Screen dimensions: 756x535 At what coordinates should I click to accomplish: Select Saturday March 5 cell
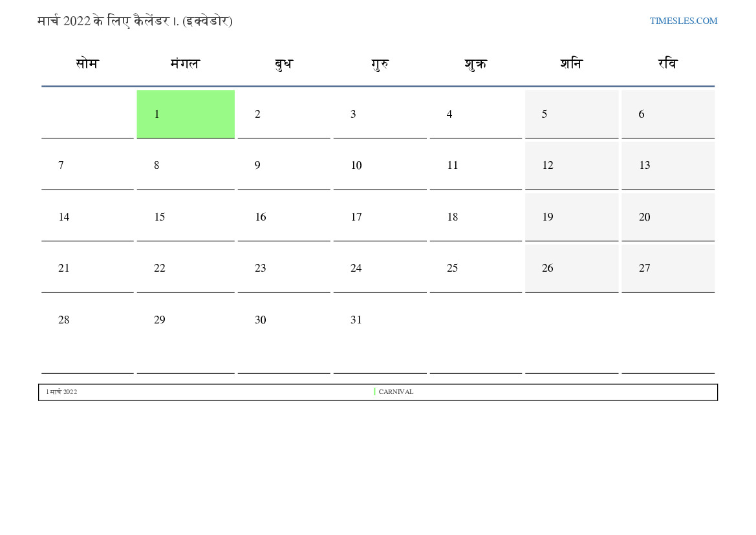click(571, 114)
